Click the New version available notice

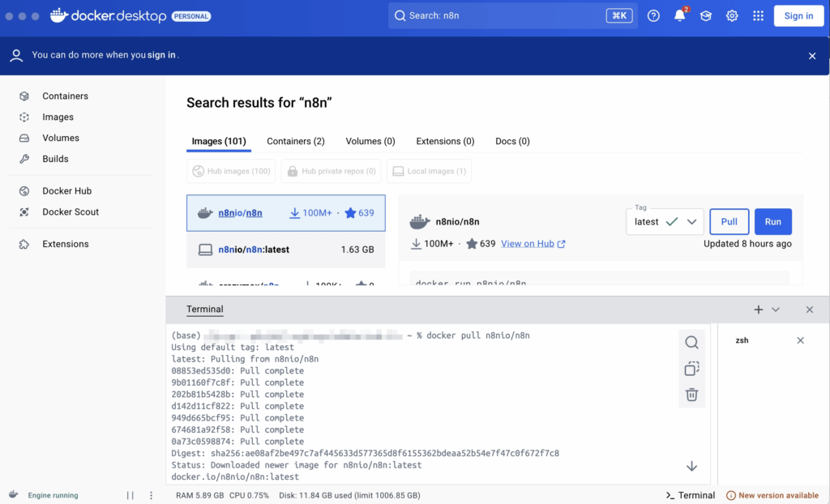tap(772, 496)
